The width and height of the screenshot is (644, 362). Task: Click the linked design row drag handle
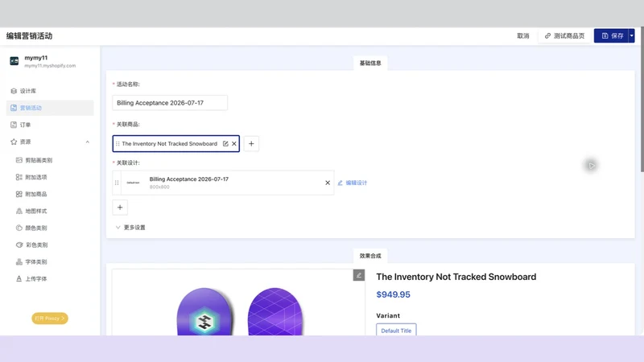[117, 183]
